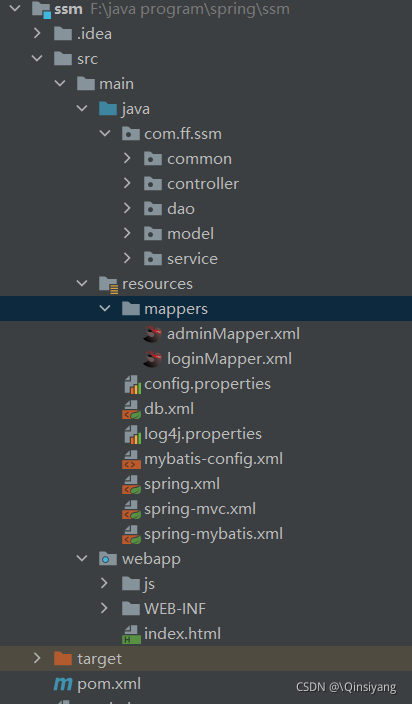Click the resources root folder icon
The image size is (412, 704).
(x=109, y=284)
